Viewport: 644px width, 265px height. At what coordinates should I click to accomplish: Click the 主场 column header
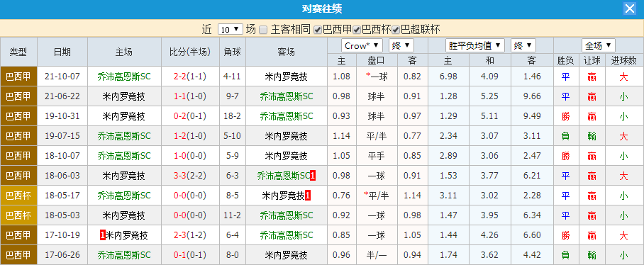tap(124, 52)
